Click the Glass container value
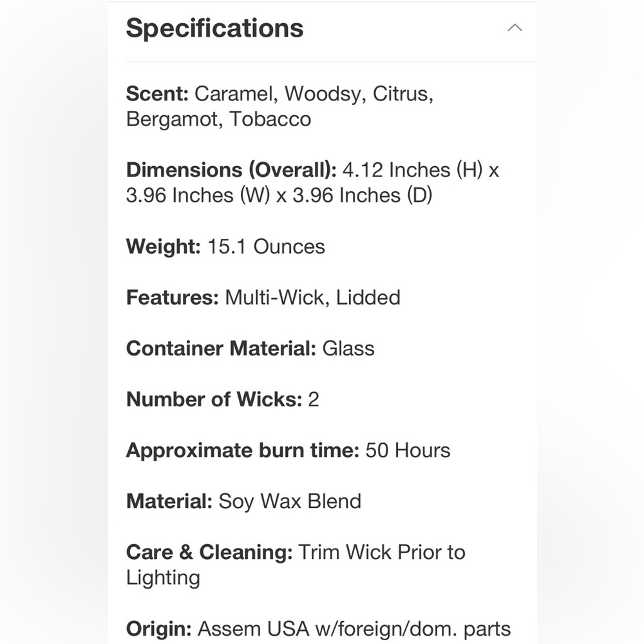The width and height of the screenshot is (644, 644). tap(348, 348)
